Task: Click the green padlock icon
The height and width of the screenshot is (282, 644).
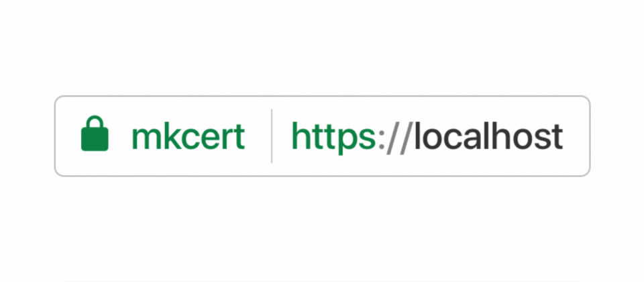Action: 95,133
